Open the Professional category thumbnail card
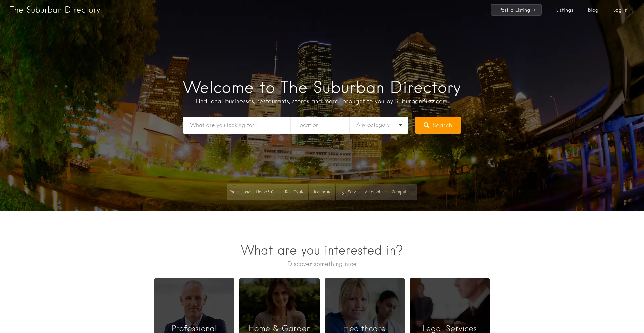Screen dimensions: 644x333 click(194, 306)
